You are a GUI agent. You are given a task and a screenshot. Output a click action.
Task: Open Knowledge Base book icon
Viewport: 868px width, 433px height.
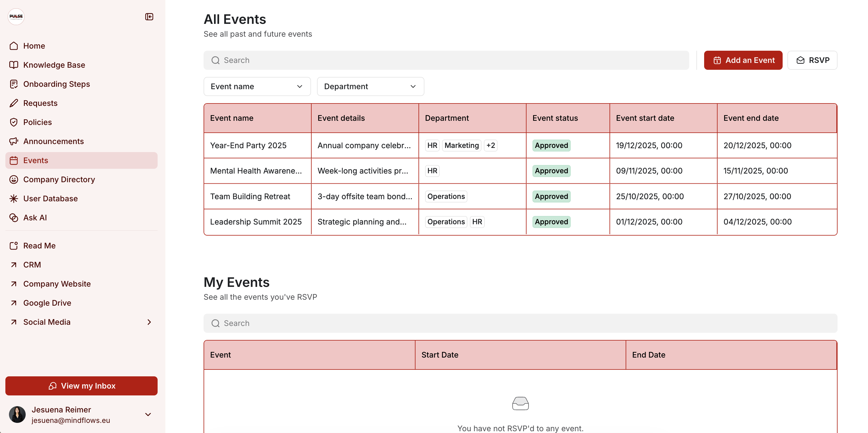(x=14, y=65)
